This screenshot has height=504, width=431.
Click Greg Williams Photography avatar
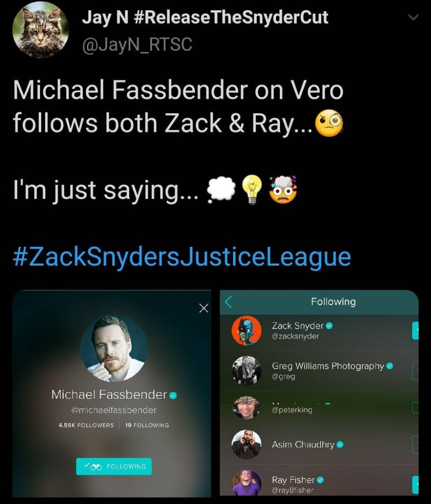pos(247,370)
